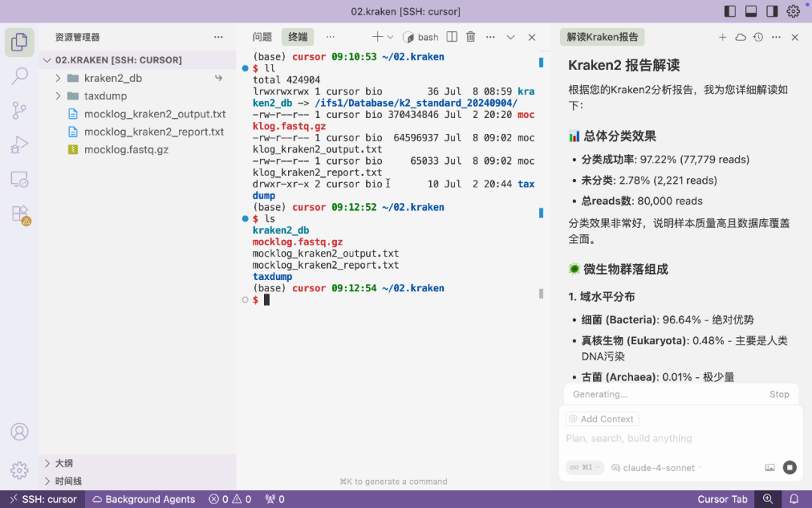Collapse the 02.KRAKEN root folder
Viewport: 812px width, 508px height.
click(138, 60)
